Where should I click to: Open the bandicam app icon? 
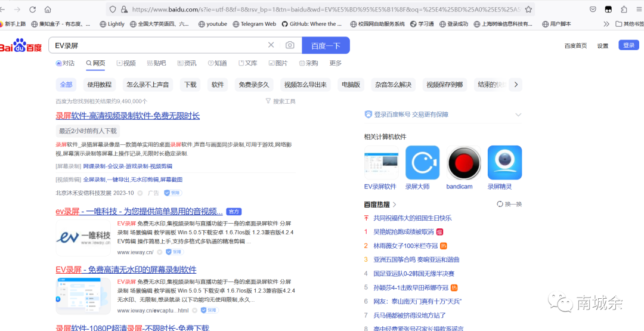(464, 163)
